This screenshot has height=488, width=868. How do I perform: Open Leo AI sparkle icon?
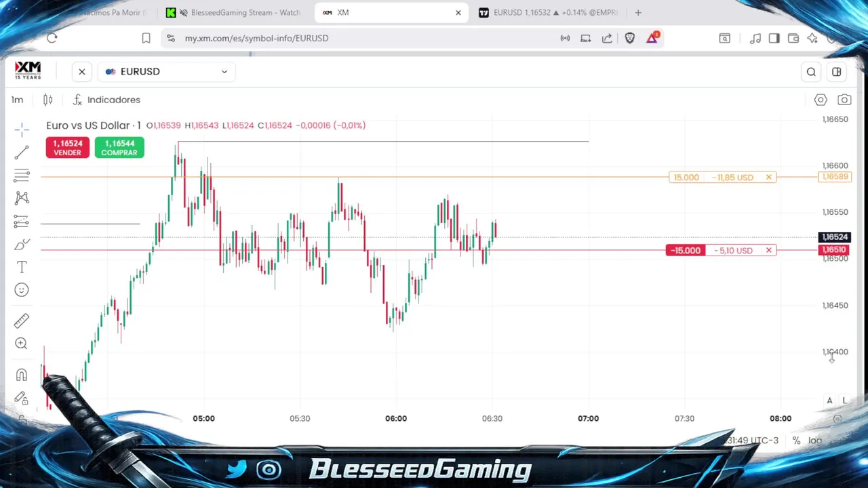[x=812, y=38]
